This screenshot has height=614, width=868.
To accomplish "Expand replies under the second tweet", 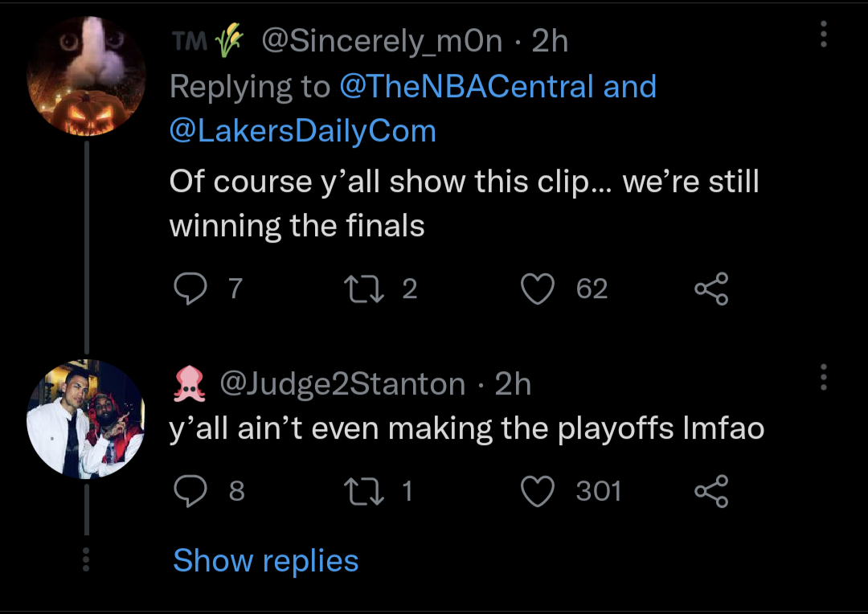I will tap(265, 560).
